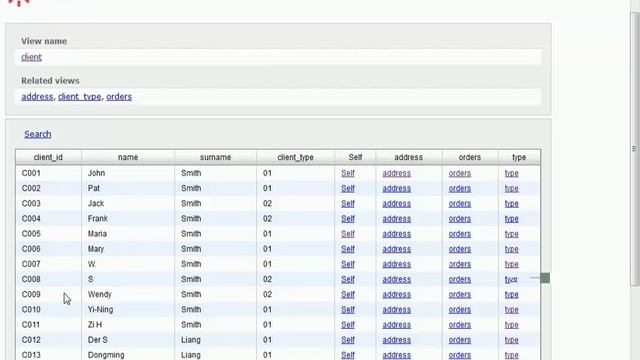Open Self link in row C003
This screenshot has height=360, width=640.
[348, 204]
